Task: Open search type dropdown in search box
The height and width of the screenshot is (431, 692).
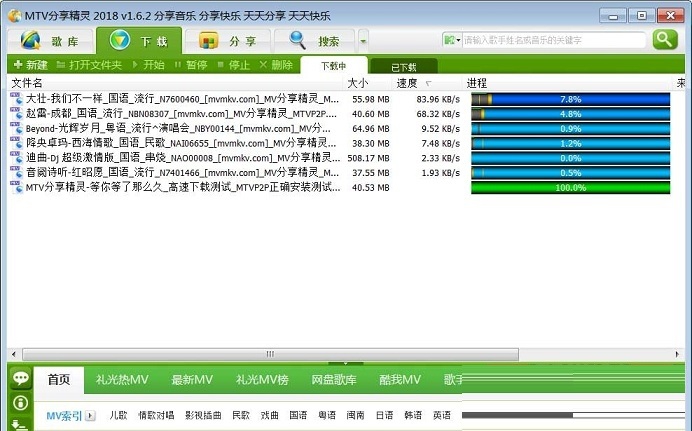Action: pos(452,40)
